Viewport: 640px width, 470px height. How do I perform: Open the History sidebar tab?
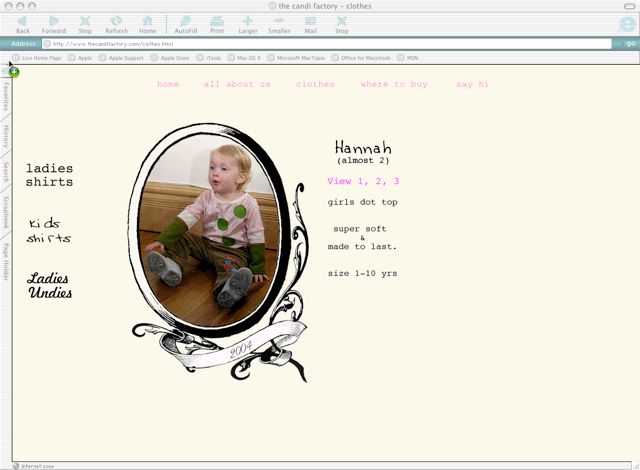click(x=6, y=136)
